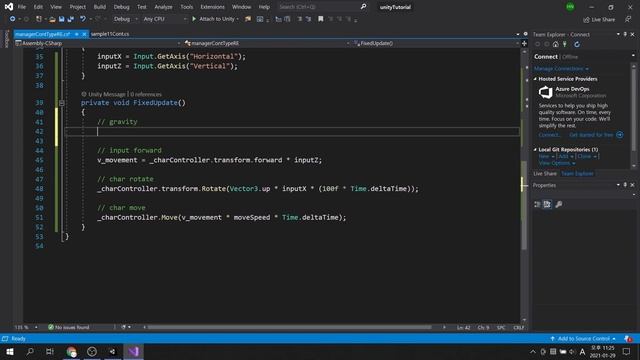Open the Manage Connections dropdown link
The image size is (640, 360).
(561, 69)
